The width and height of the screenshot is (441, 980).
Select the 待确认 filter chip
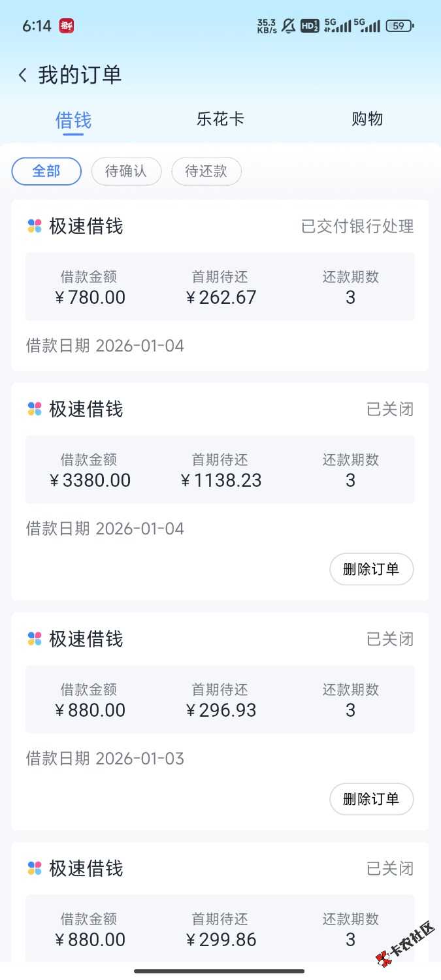(x=126, y=171)
